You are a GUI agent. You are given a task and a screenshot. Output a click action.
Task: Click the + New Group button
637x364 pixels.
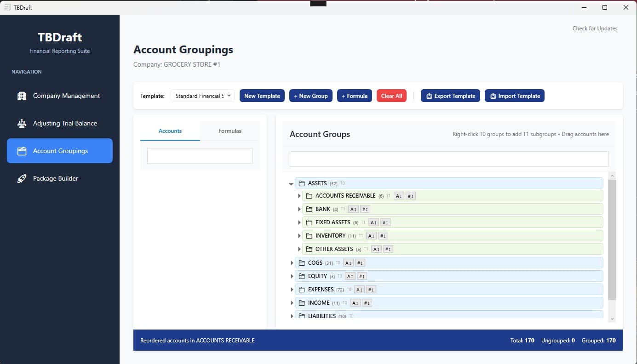311,96
